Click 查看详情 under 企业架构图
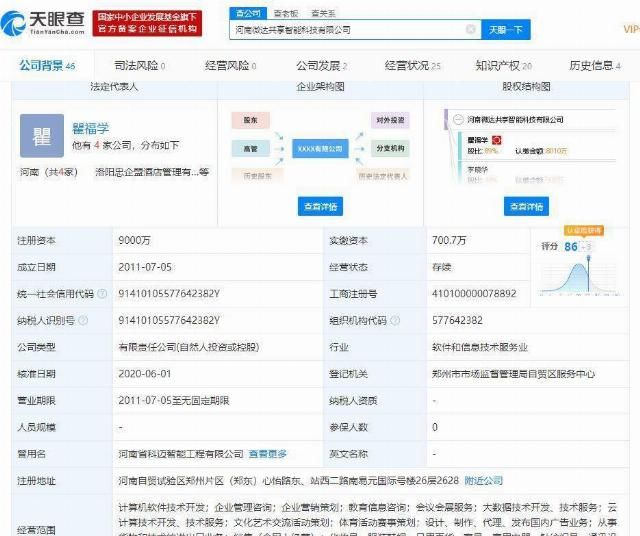The image size is (640, 536). point(320,206)
